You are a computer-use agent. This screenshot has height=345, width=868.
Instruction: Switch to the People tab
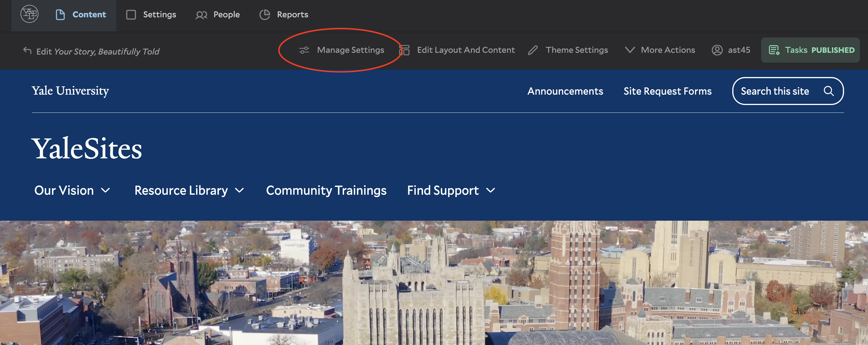point(218,14)
